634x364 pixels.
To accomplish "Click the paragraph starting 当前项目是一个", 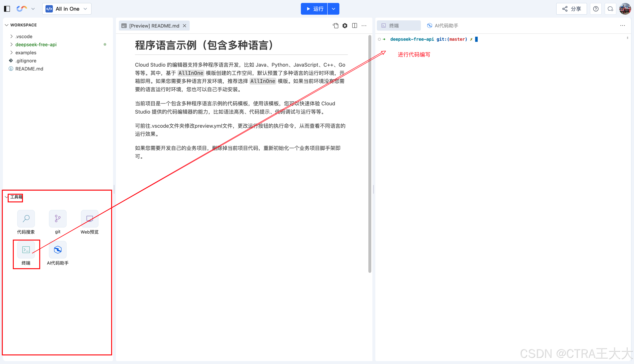I will 235,108.
